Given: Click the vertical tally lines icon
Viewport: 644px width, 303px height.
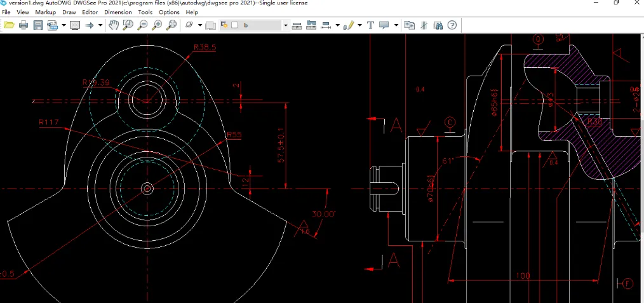Looking at the screenshot, I should (x=424, y=25).
